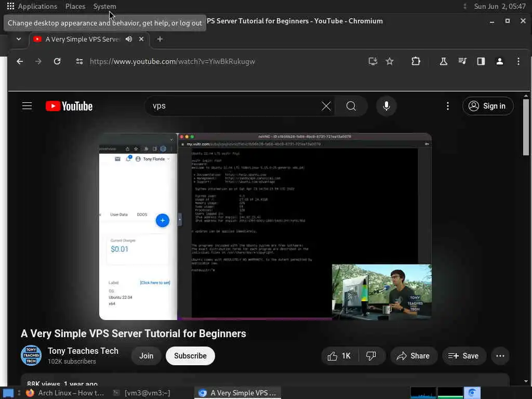532x399 pixels.
Task: Bookmark this page with the star
Action: click(390, 61)
